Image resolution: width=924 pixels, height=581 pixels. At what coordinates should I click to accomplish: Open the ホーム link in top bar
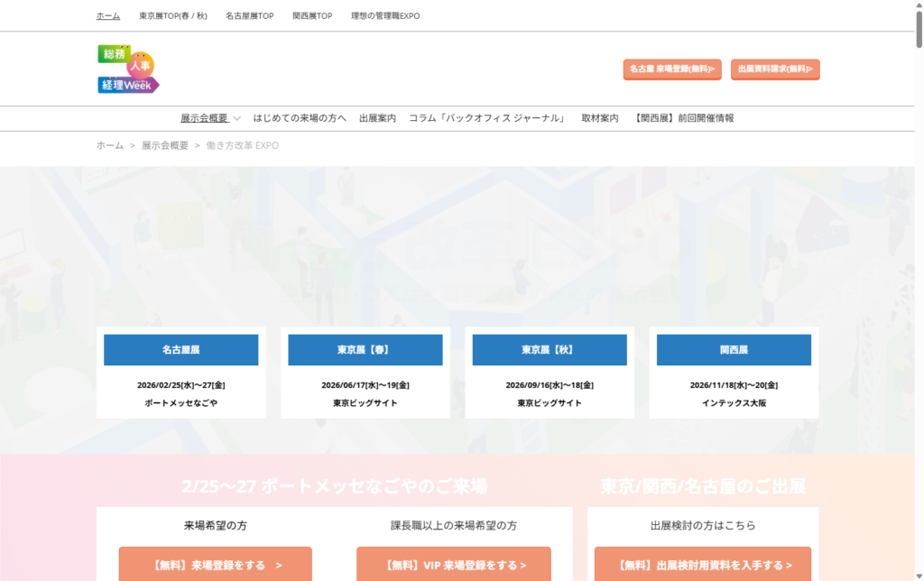tap(108, 16)
